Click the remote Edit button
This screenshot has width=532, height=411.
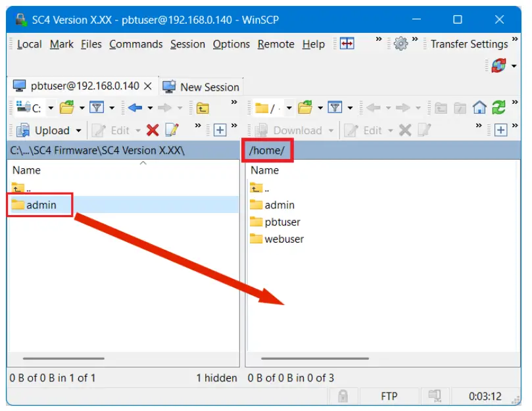[x=364, y=130]
